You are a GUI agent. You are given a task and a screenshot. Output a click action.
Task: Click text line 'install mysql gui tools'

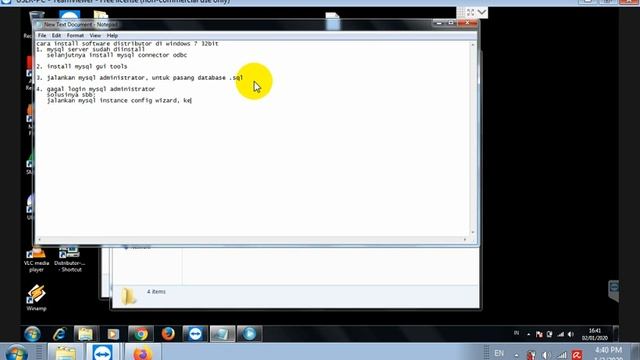coord(87,66)
